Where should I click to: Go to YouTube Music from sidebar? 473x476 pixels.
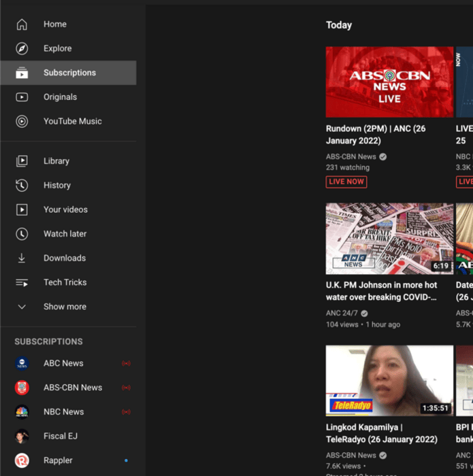click(68, 122)
